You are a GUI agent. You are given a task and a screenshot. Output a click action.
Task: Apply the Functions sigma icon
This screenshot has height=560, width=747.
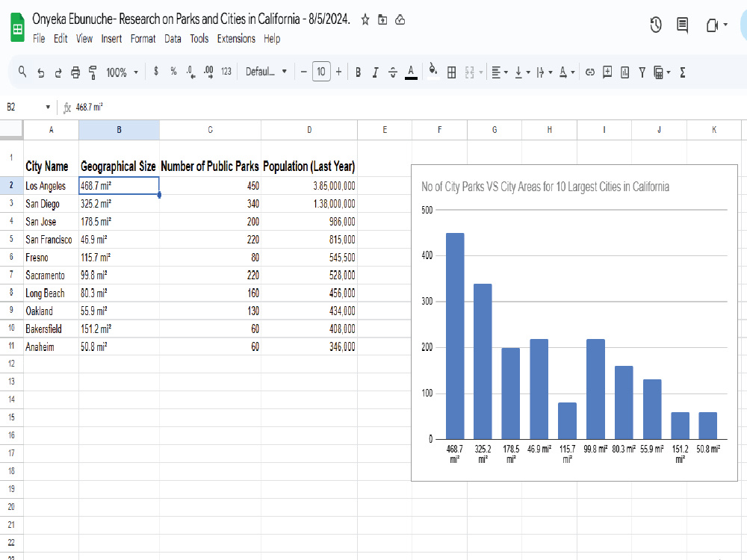click(x=682, y=72)
